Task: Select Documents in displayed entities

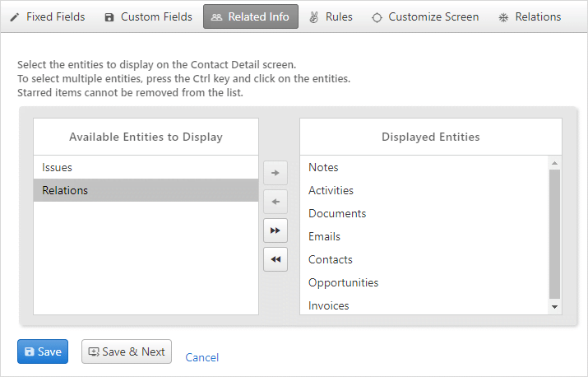Action: coord(424,214)
